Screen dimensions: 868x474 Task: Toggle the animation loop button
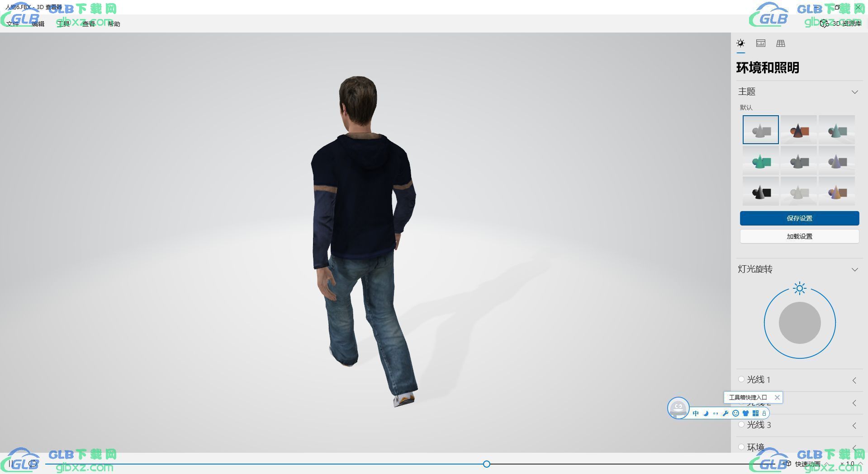tap(33, 464)
